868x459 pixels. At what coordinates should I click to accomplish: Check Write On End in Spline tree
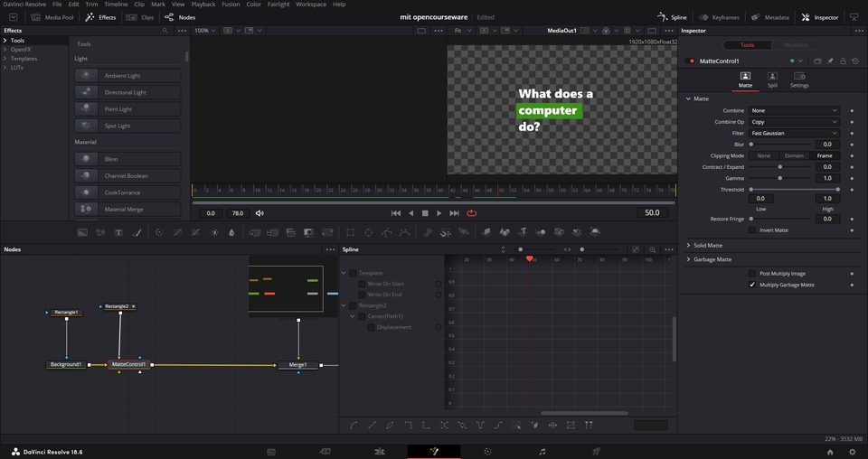[362, 295]
